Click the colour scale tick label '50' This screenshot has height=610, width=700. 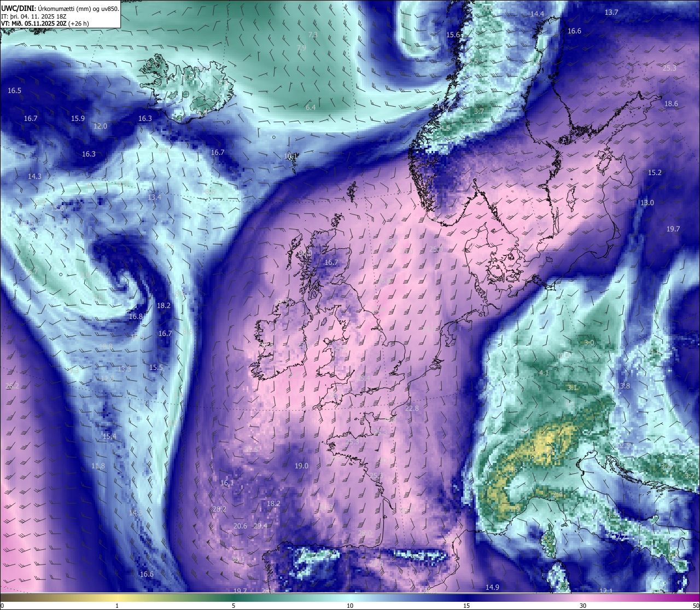[x=696, y=606]
